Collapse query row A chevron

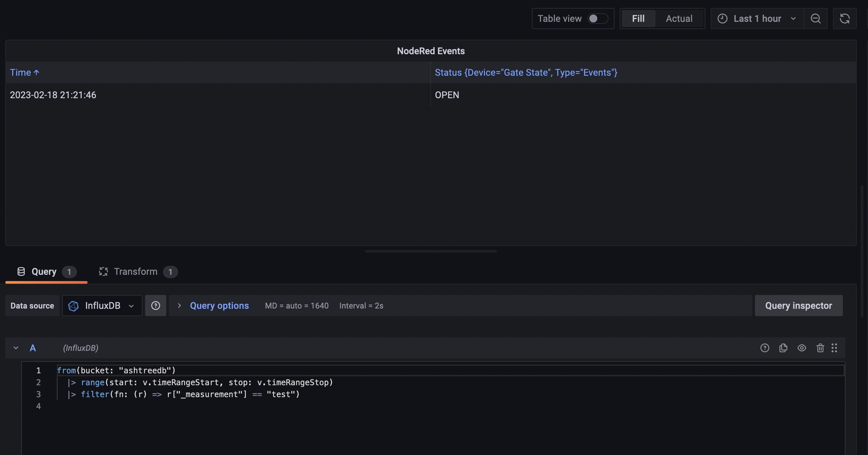(16, 348)
